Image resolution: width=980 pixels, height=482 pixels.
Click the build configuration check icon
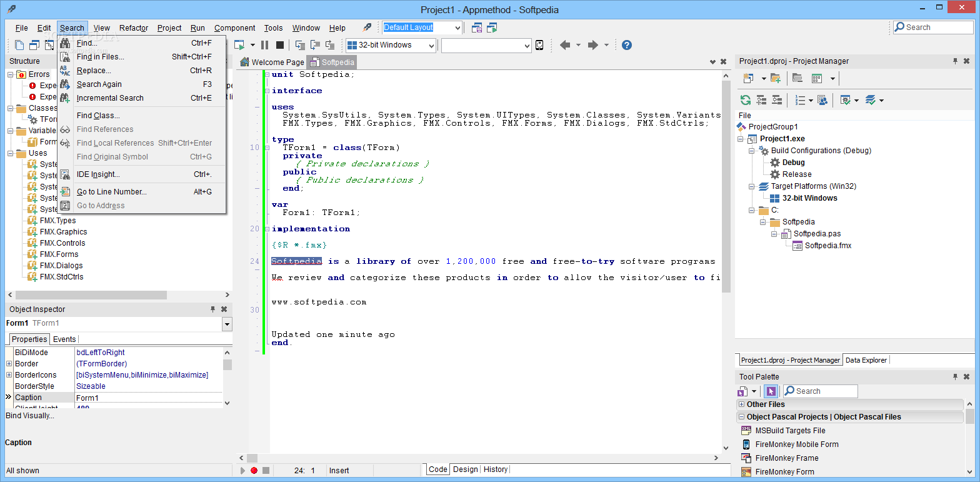846,100
